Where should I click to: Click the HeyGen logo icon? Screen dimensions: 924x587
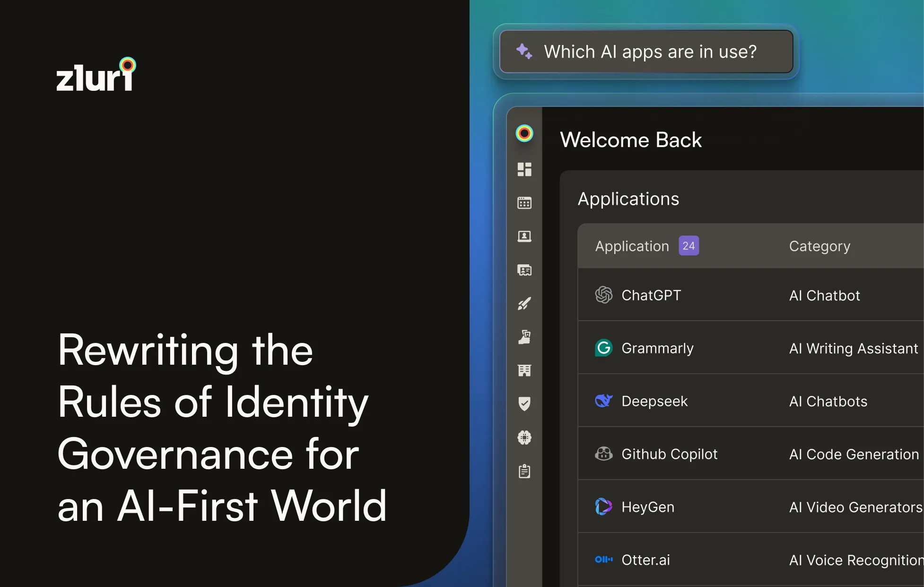604,507
